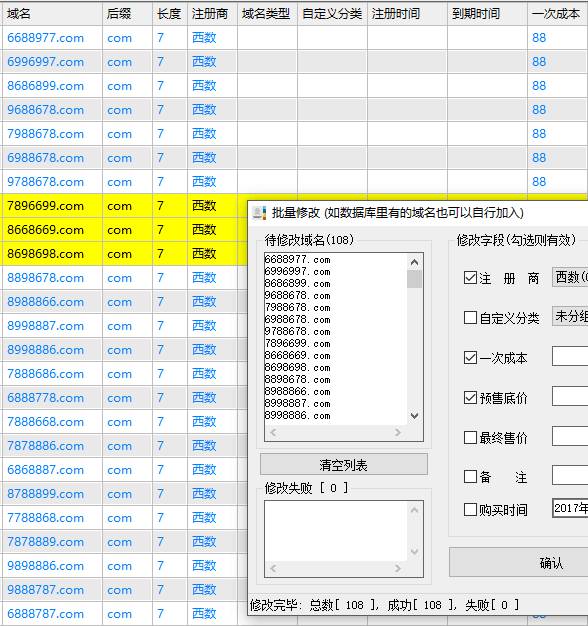Uncheck the 注册商 checkbox
This screenshot has height=626, width=588.
tap(470, 277)
